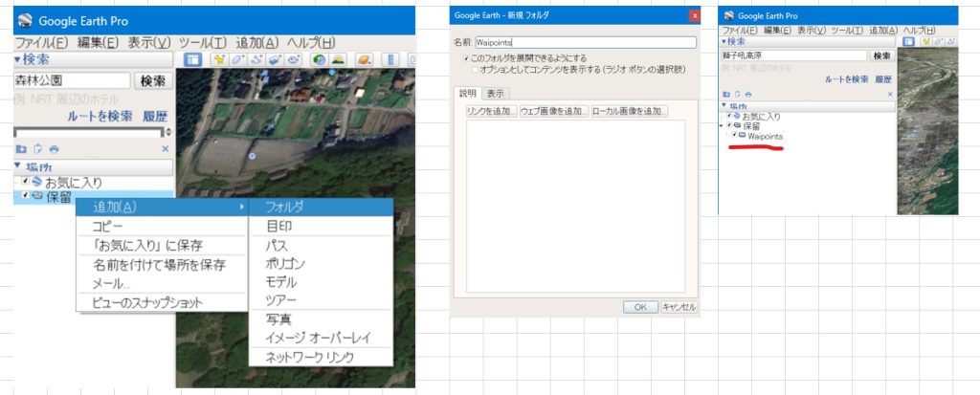Click the Add Image Overlay toolbar icon
The height and width of the screenshot is (395, 980).
[275, 60]
